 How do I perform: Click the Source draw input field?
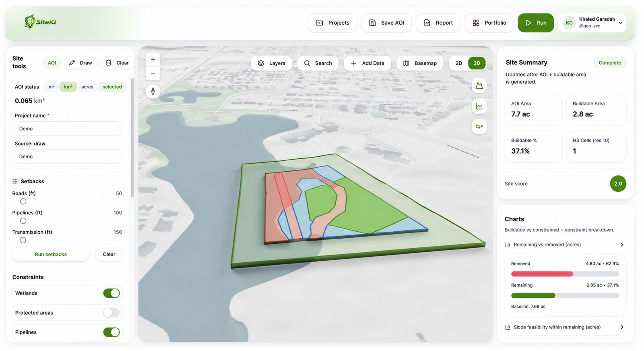(x=68, y=156)
